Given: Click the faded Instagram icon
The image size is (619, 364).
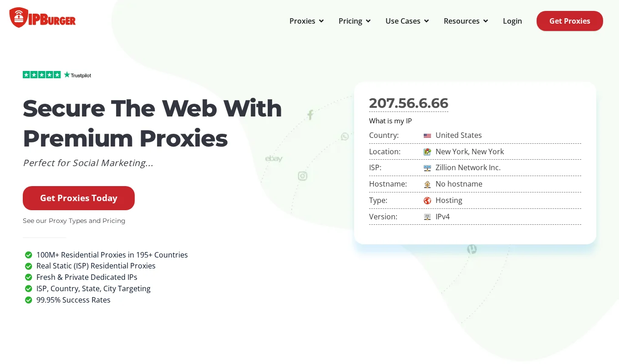Looking at the screenshot, I should pyautogui.click(x=303, y=176).
